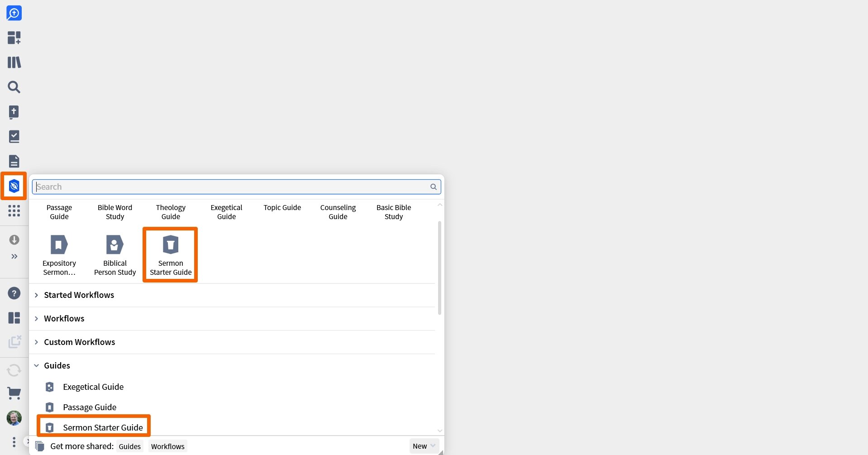Screen dimensions: 868x455
Task: Open the Biblical Person Study tile
Action: 115,255
